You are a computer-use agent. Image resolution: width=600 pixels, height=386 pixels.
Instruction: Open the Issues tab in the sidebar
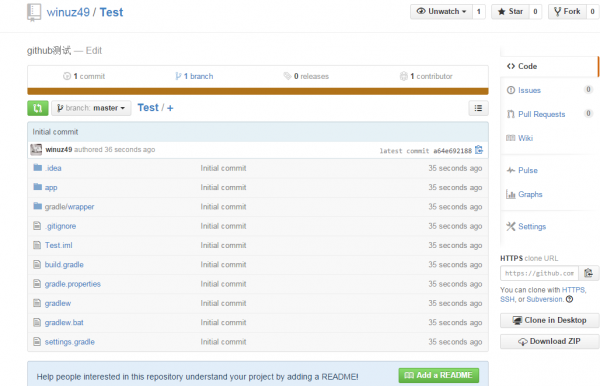tap(529, 90)
